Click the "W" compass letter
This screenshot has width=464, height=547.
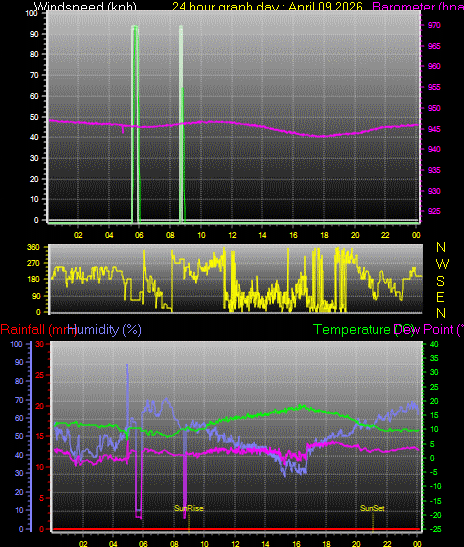[442, 264]
